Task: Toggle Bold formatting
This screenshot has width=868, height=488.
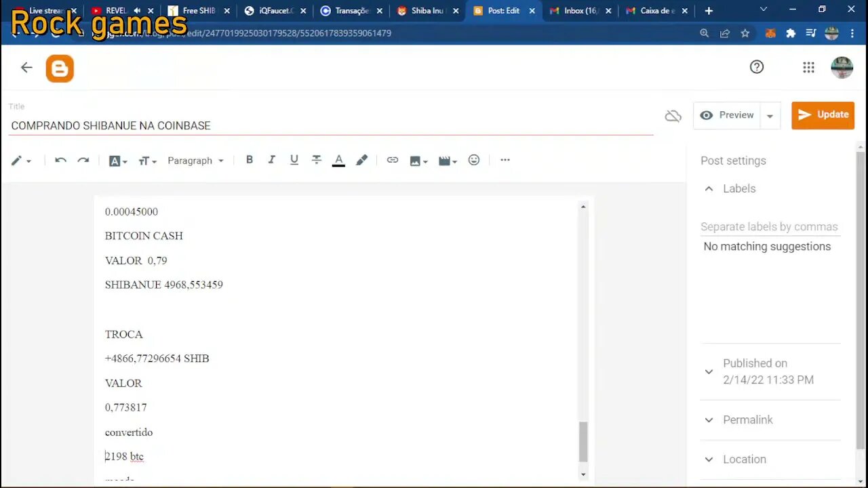Action: click(250, 160)
